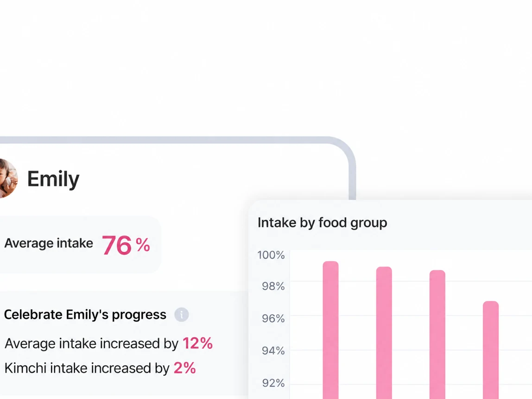Click the 98% y-axis label
The height and width of the screenshot is (399, 532).
coord(273,286)
